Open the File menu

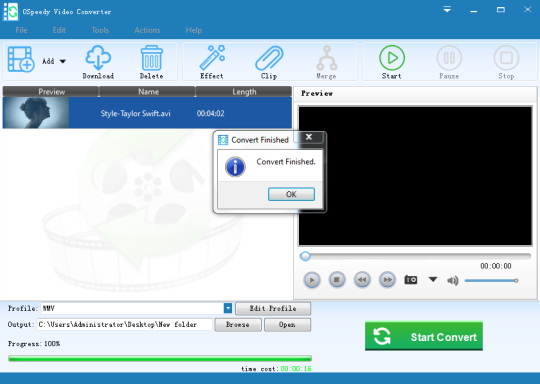(21, 30)
